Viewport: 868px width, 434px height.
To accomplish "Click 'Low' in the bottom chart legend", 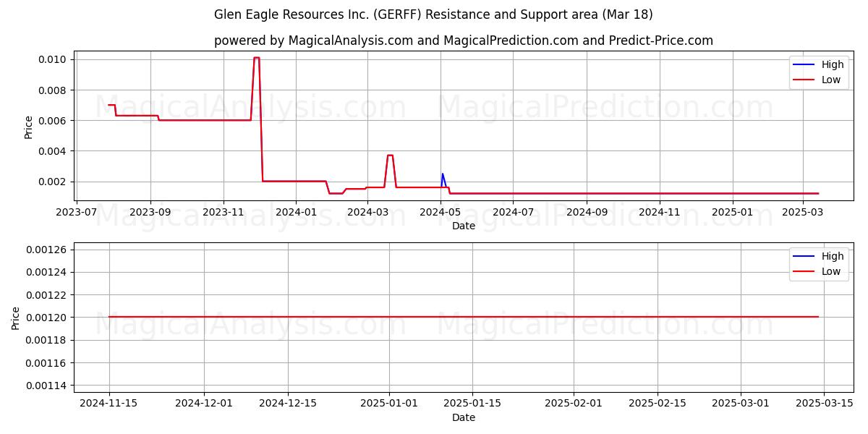I will coord(831,271).
